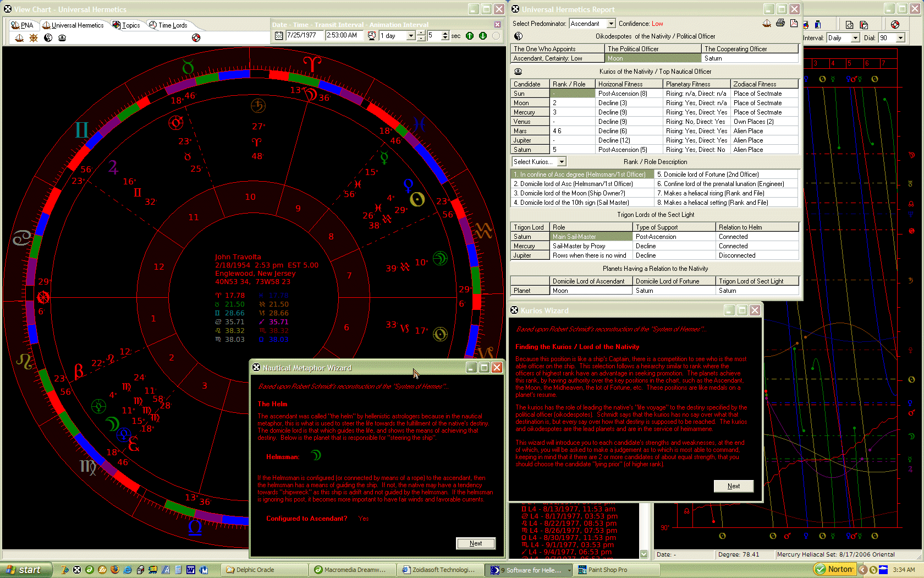The width and height of the screenshot is (924, 578).
Task: Click the telephone icon beside Kurios of Nativity
Action: pyautogui.click(x=518, y=71)
